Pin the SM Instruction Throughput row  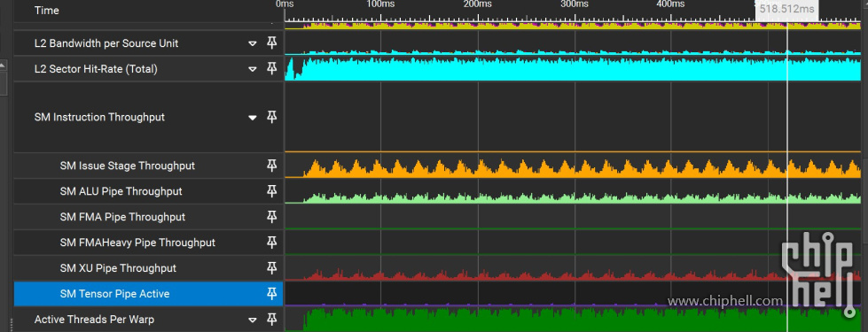pos(272,117)
